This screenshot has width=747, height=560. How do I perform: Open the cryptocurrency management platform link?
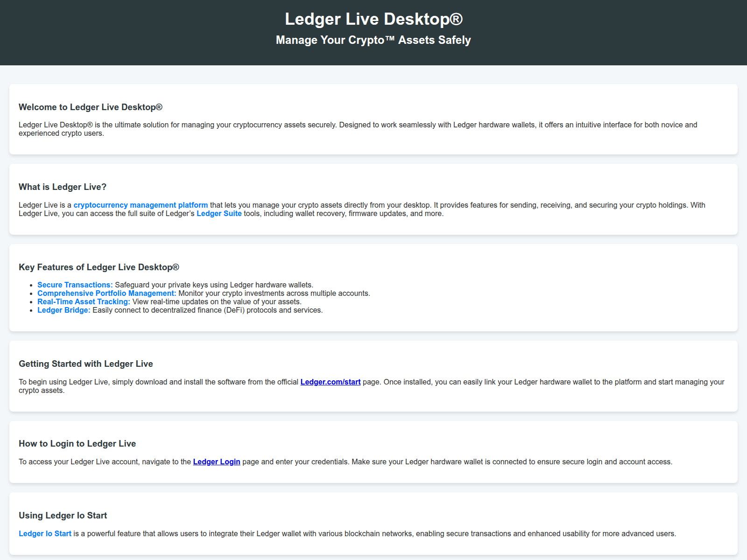point(141,205)
